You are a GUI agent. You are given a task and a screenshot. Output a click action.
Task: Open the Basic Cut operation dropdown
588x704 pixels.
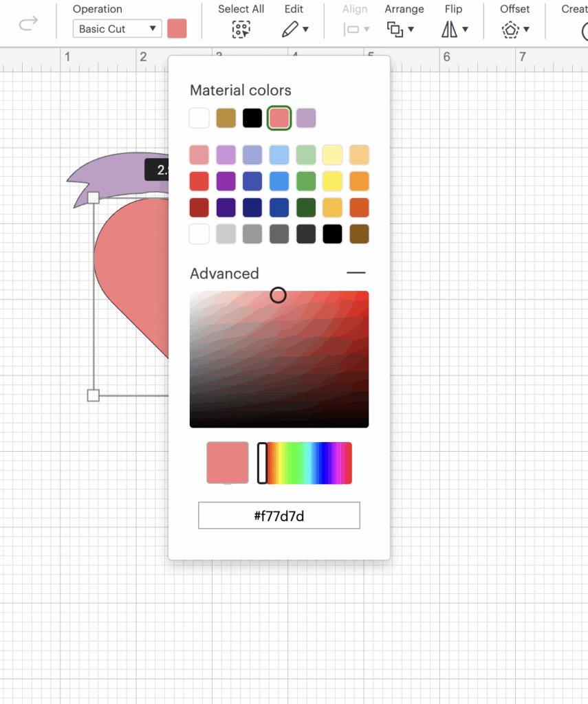point(116,29)
